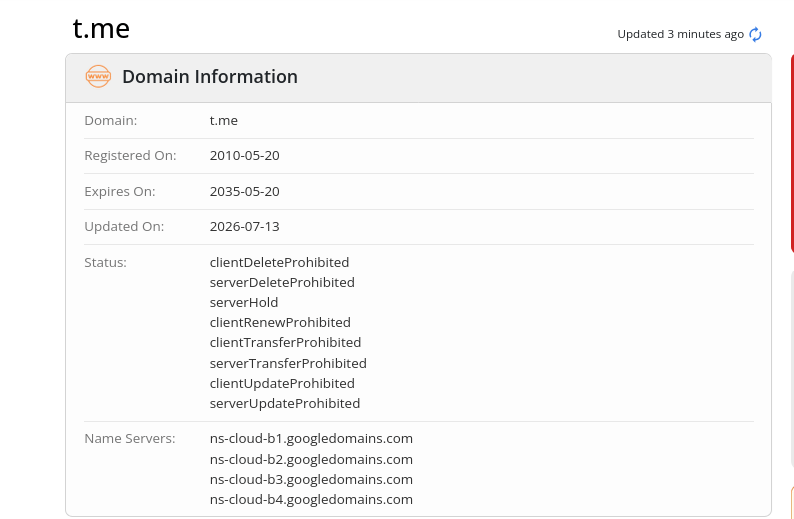
Task: Select name server ns-cloud-b2.googledomains.com
Action: click(311, 459)
